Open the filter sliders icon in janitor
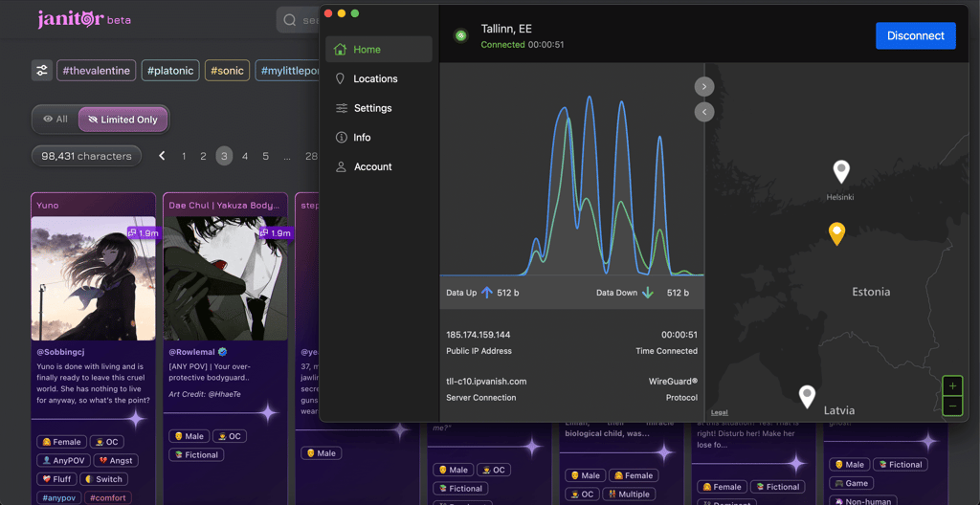This screenshot has height=505, width=980. (x=42, y=71)
